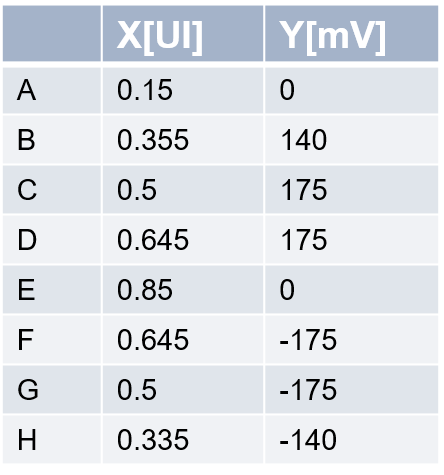
Task: Click row label C
Action: click(27, 190)
